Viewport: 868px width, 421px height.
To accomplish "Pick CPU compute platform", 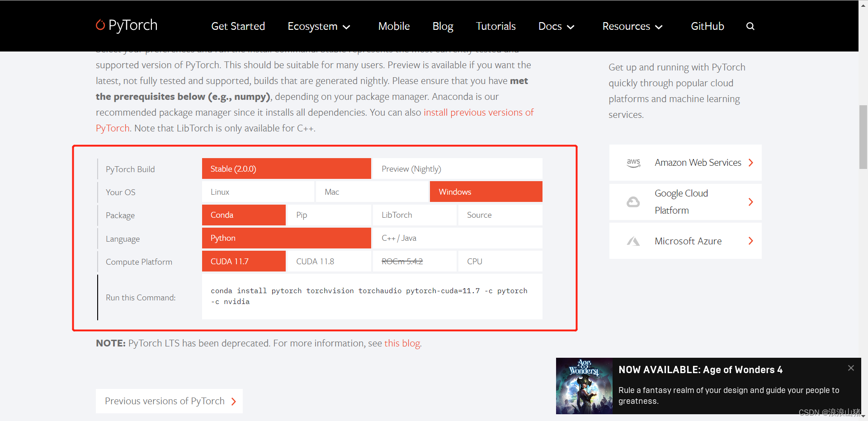I will pyautogui.click(x=500, y=261).
